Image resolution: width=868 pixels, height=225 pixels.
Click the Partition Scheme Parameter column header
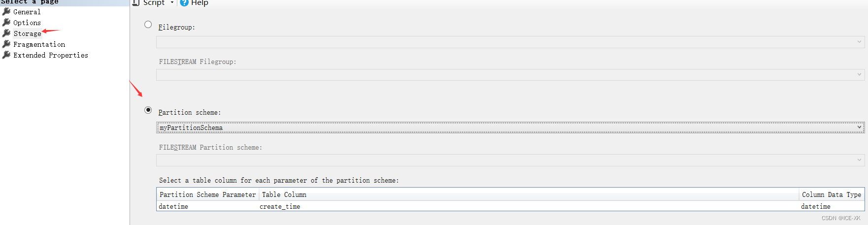pos(207,194)
